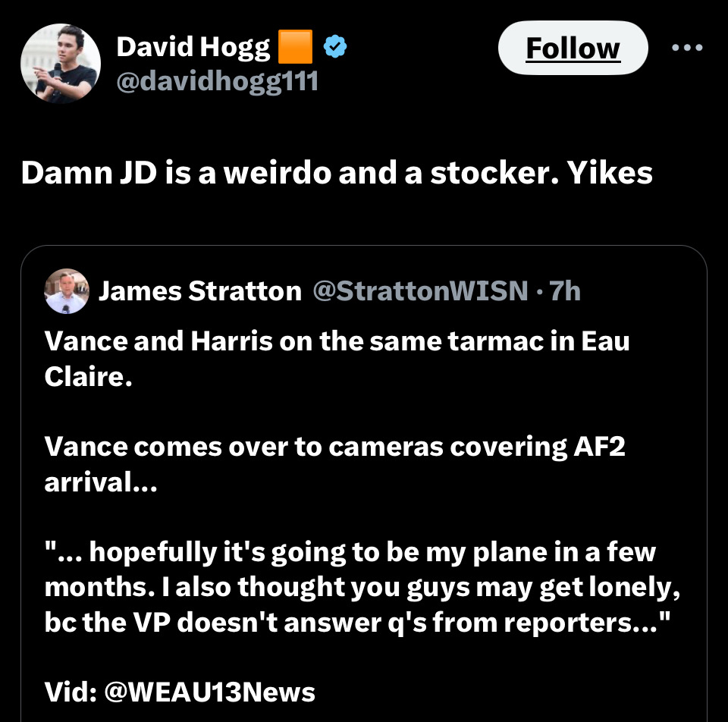Open the @WEAU13News mention

click(x=210, y=692)
